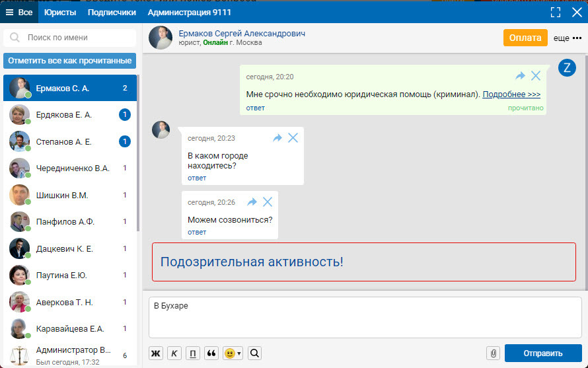The width and height of the screenshot is (588, 368).
Task: Toggle italic formatting (К) button
Action: pos(174,353)
